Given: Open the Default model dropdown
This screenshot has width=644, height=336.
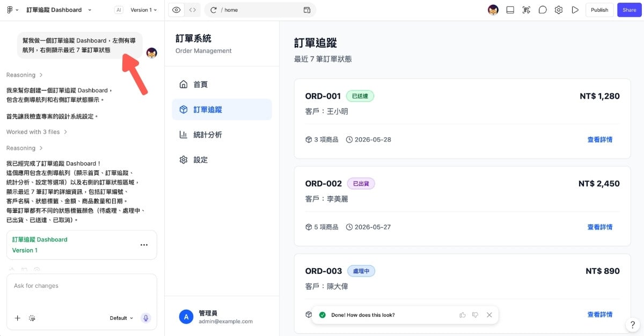Looking at the screenshot, I should (x=121, y=318).
